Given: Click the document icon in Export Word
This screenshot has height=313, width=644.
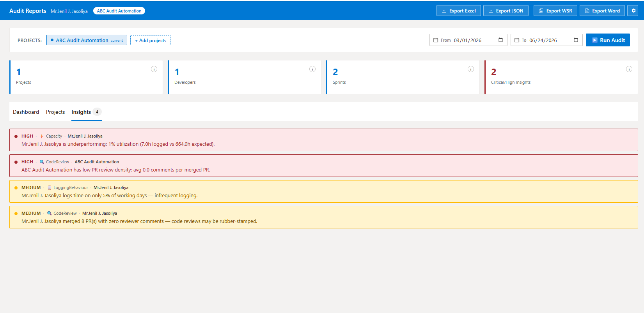Looking at the screenshot, I should click(x=587, y=11).
